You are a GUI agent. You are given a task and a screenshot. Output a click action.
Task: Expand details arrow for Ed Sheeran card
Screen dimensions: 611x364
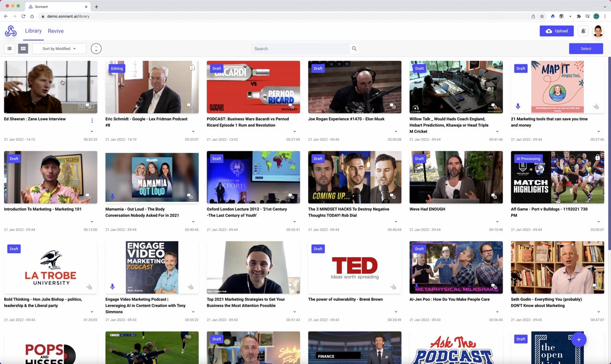pyautogui.click(x=92, y=132)
